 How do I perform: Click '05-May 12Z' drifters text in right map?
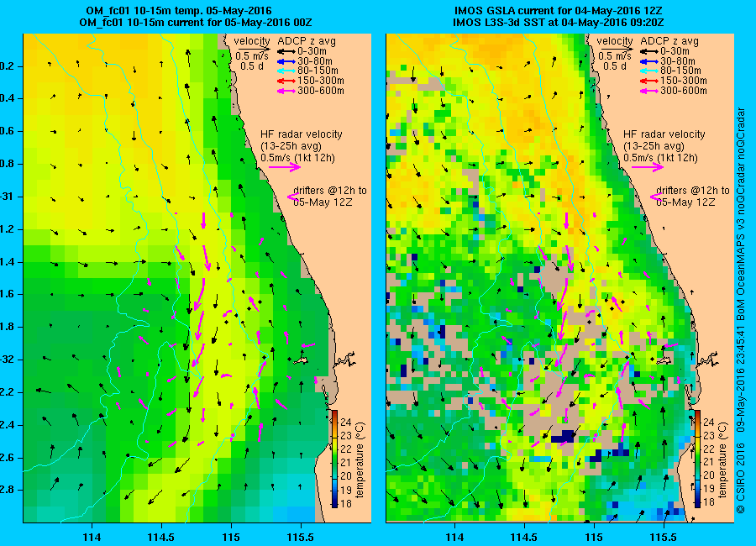pos(685,202)
